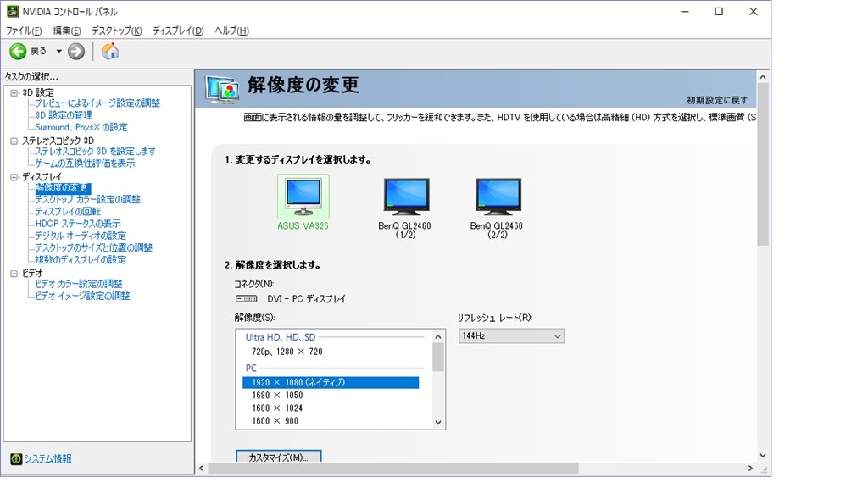Viewport: 868px width, 488px height.
Task: Select resolution 720p, 1280 × 720
Action: pyautogui.click(x=287, y=352)
